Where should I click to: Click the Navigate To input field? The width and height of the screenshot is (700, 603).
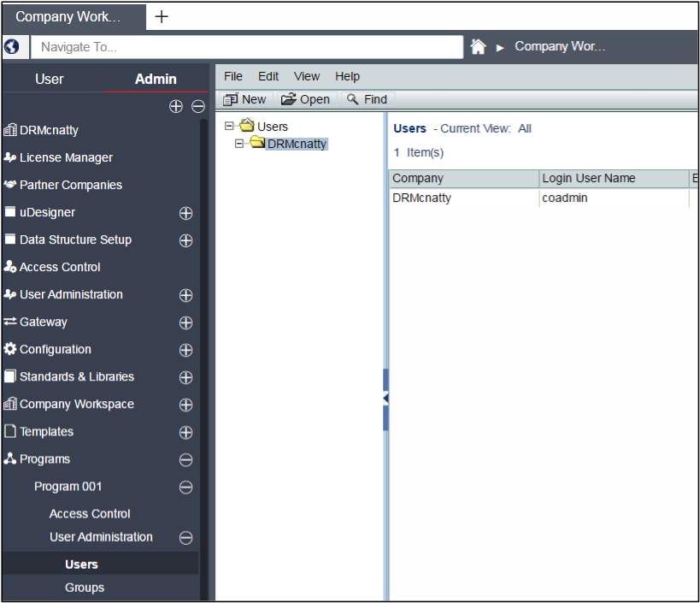click(246, 47)
